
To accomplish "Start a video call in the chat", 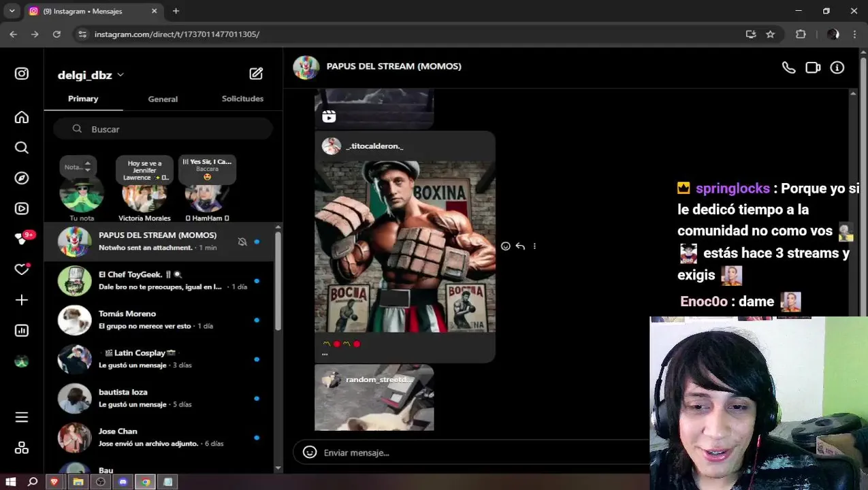I will [x=813, y=67].
